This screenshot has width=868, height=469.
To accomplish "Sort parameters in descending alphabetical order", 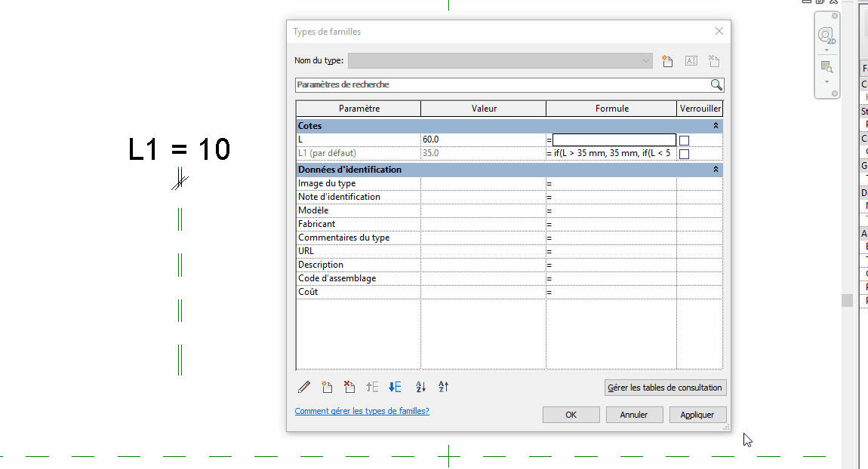I will 444,387.
